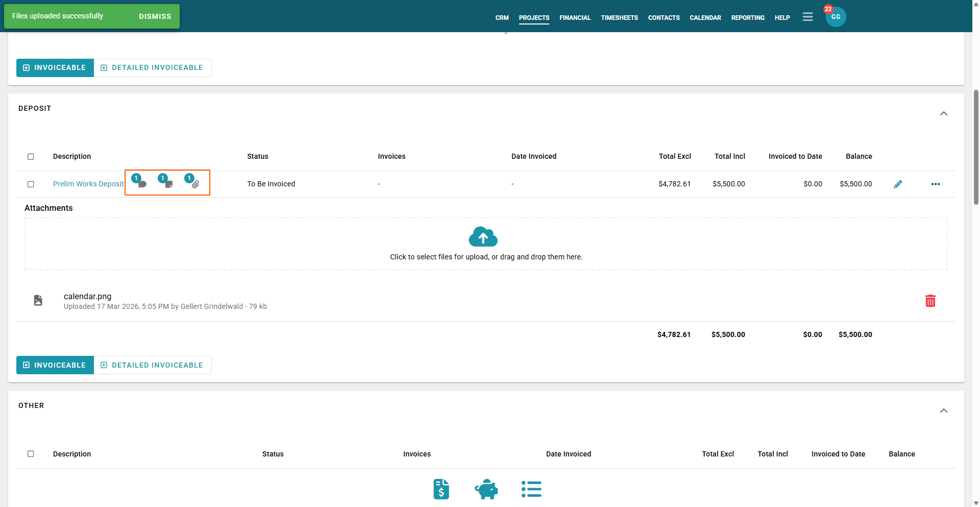Open the three-dot menu for Prelim Works Deposit
The width and height of the screenshot is (980, 507).
(x=935, y=184)
